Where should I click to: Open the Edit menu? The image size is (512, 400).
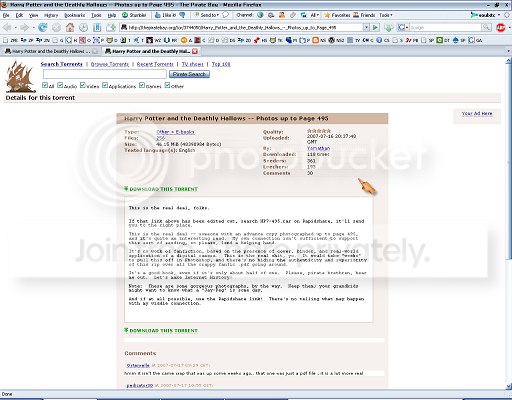[x=19, y=15]
